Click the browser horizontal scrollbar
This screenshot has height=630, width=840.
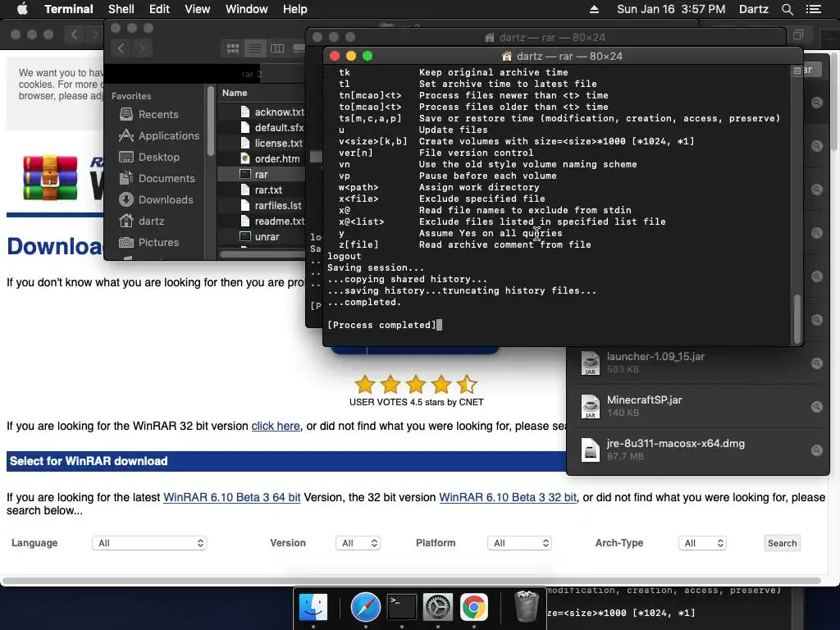pos(412,581)
